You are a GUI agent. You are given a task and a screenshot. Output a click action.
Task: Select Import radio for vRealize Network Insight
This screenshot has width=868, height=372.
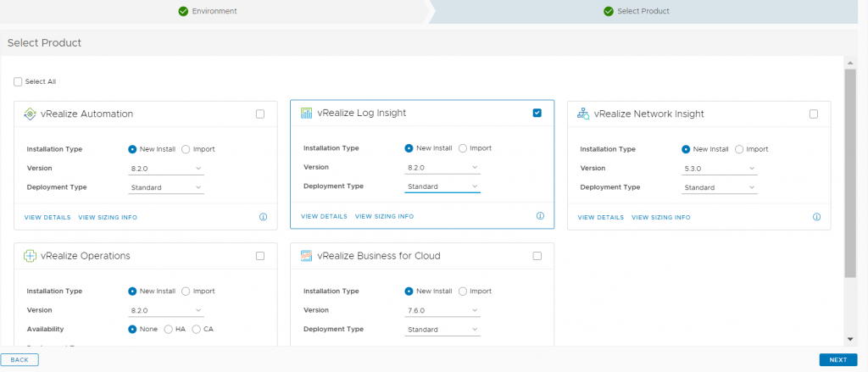click(739, 149)
